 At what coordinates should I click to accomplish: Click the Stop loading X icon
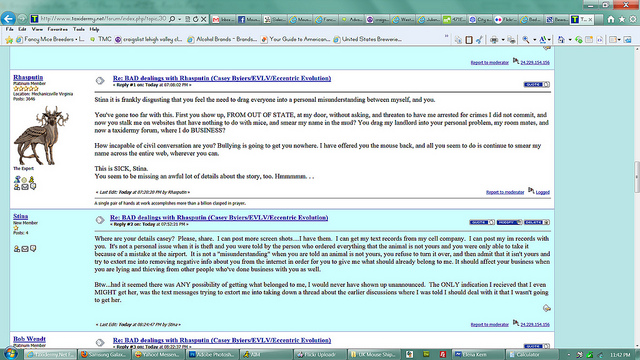[x=204, y=19]
